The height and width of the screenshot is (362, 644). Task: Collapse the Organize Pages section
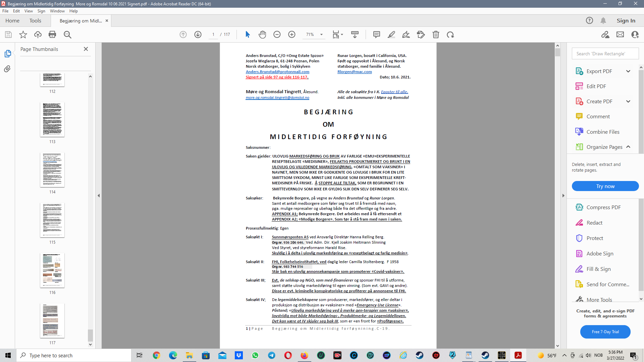pos(628,147)
